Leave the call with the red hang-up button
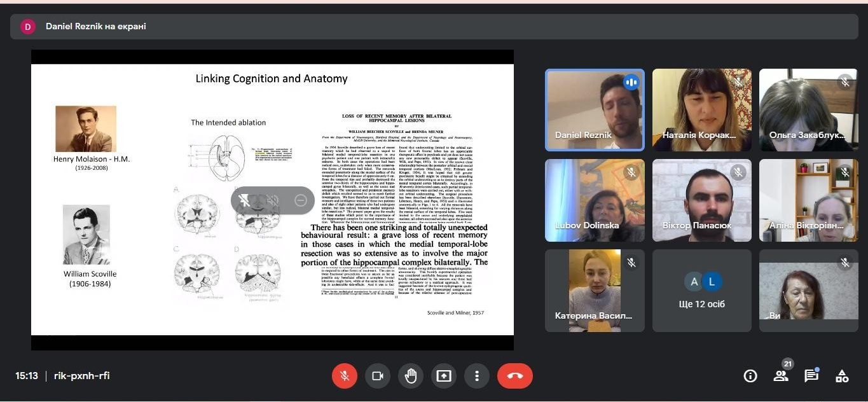The height and width of the screenshot is (402, 868). pos(515,376)
